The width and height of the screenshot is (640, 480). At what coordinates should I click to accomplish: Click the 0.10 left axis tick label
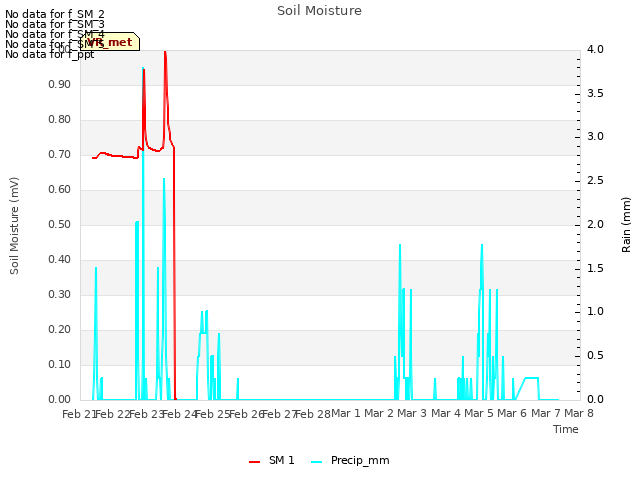[x=60, y=364]
